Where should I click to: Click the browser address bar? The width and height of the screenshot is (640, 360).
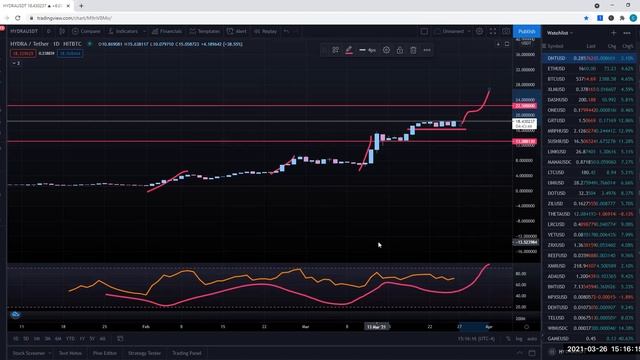point(302,18)
